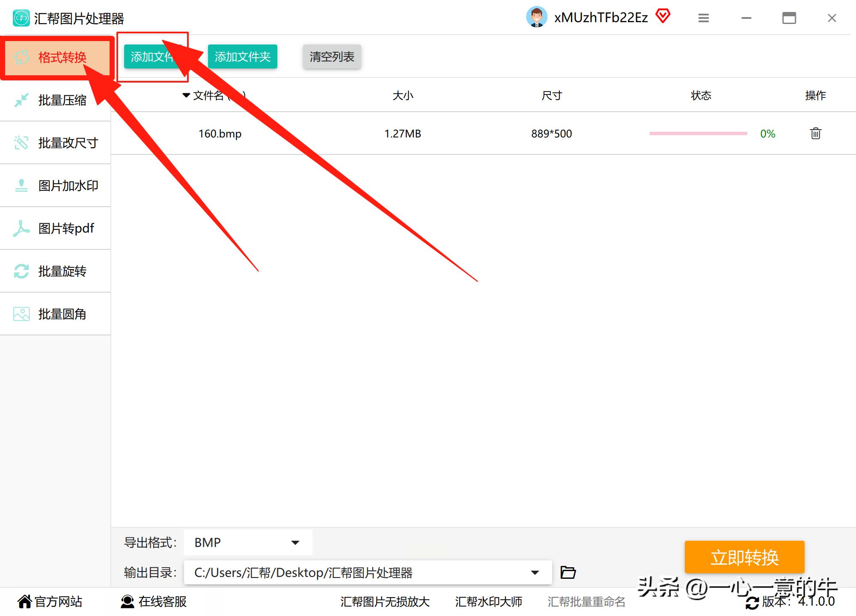Image resolution: width=856 pixels, height=616 pixels.
Task: Delete 160.bmp using the trash icon
Action: [815, 133]
